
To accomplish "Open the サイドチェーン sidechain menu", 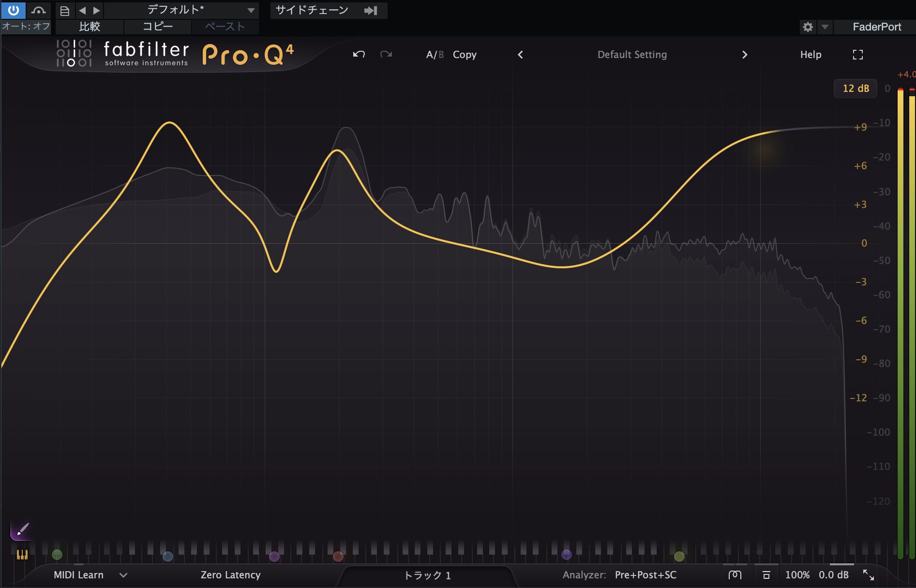I will click(x=312, y=10).
